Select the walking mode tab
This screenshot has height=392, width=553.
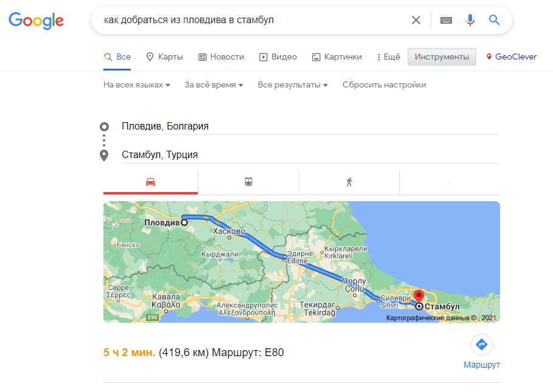(x=349, y=182)
